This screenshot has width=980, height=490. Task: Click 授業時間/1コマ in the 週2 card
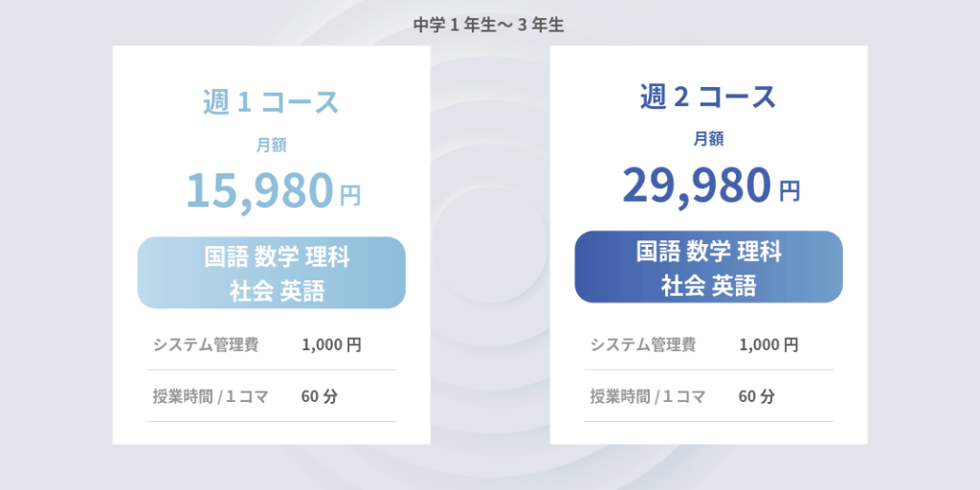click(647, 396)
